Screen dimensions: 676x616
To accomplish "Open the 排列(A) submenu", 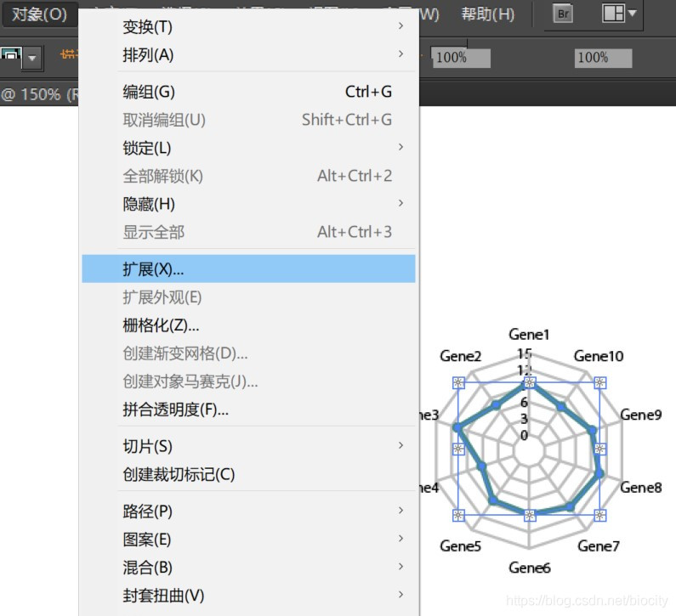I will point(249,54).
